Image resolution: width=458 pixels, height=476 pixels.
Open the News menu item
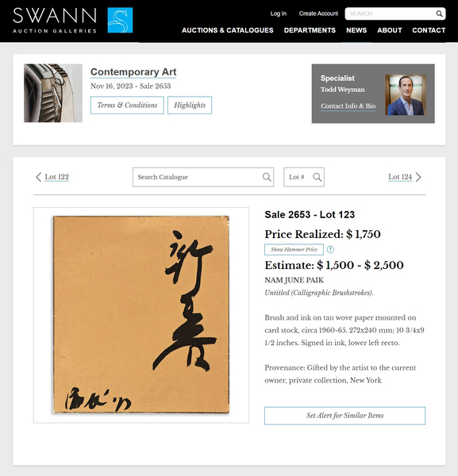point(356,30)
